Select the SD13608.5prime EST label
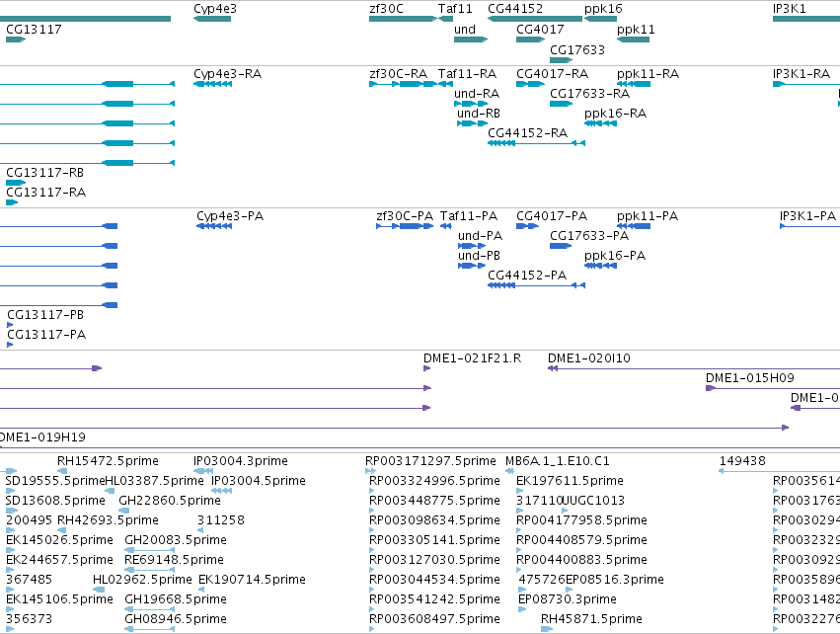 coord(55,500)
